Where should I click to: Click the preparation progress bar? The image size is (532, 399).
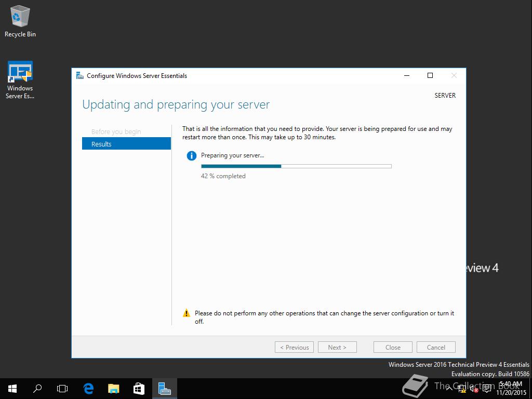[296, 166]
